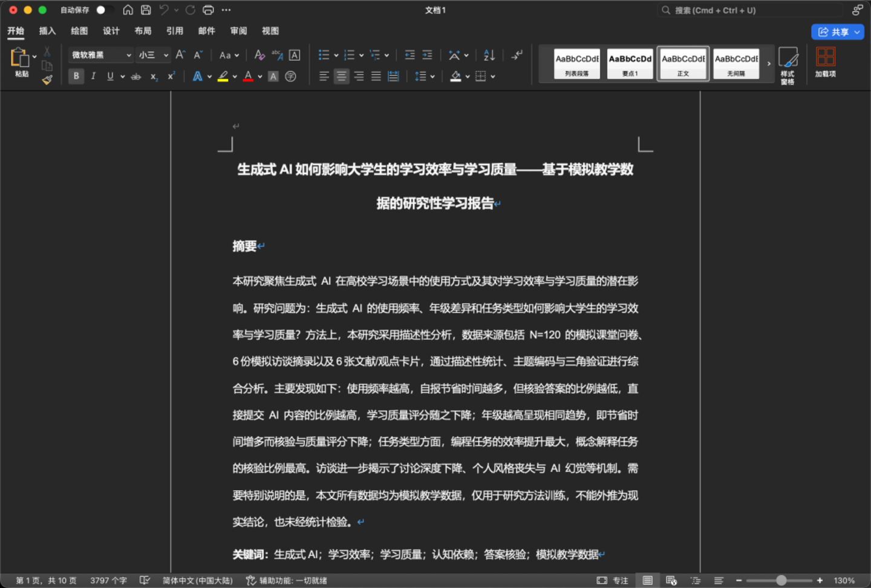Screen dimensions: 871x588
Task: Click the Increase Font Size icon
Action: pos(180,55)
